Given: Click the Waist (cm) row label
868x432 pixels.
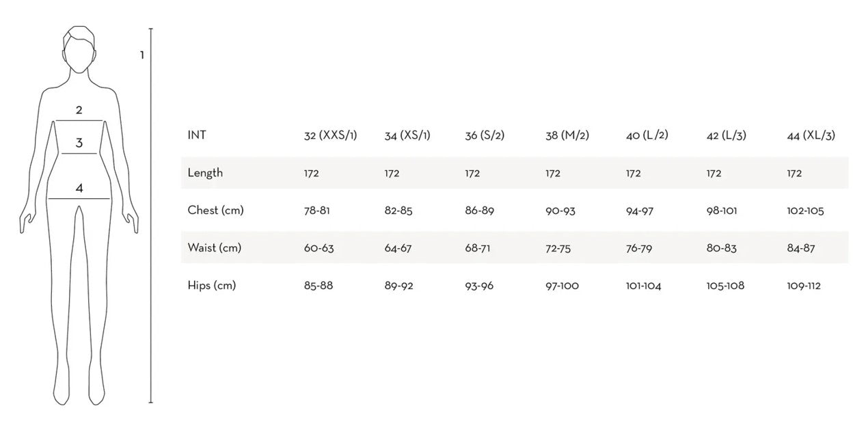Looking at the screenshot, I should click(215, 248).
